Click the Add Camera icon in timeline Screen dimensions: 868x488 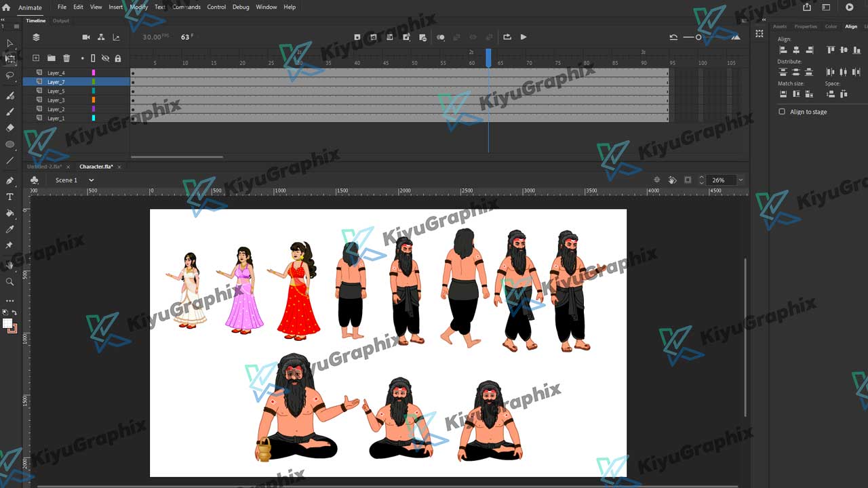coord(86,37)
